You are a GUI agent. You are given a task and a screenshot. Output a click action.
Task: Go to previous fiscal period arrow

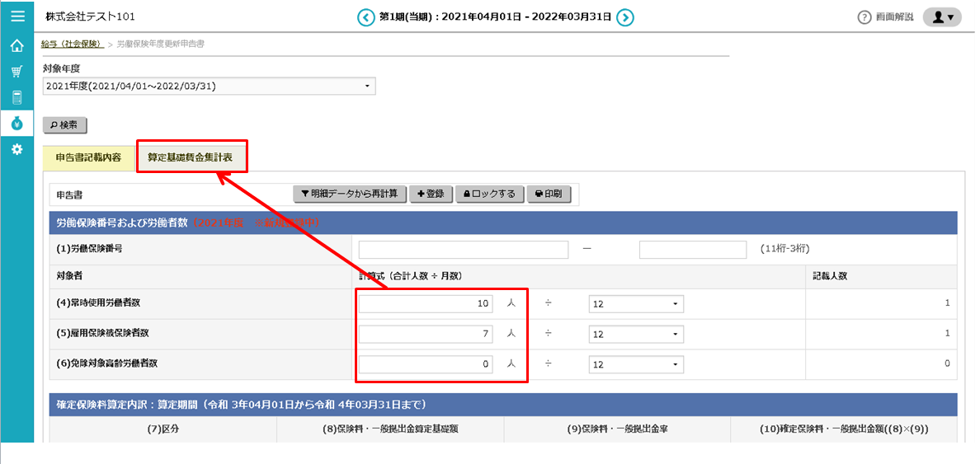(365, 16)
